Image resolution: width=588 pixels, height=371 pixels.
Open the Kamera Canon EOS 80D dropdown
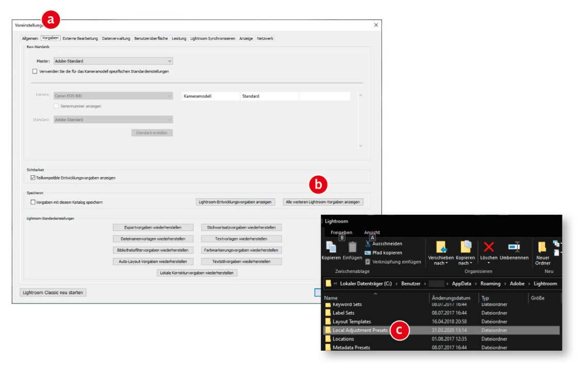tap(113, 96)
